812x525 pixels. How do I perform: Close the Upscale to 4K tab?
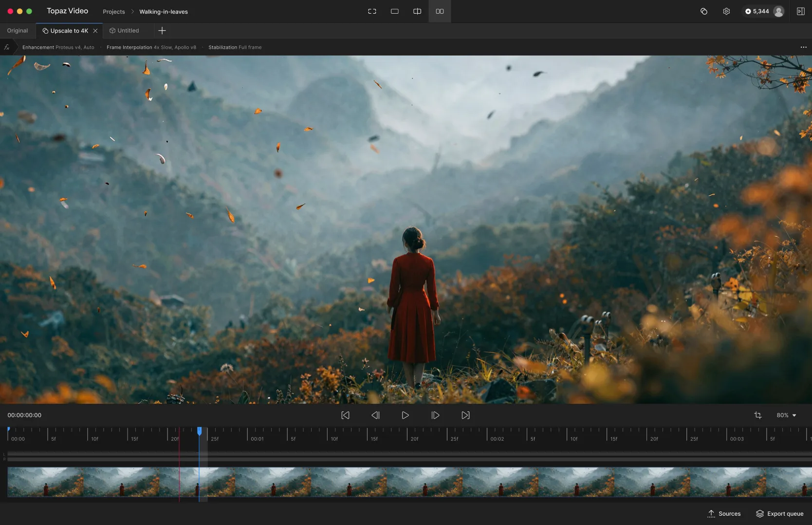(95, 31)
